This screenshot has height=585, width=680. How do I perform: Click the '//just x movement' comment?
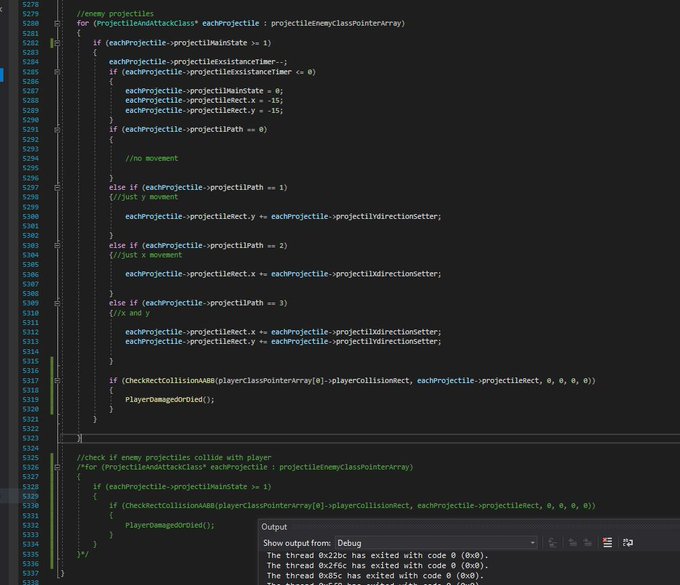(147, 255)
